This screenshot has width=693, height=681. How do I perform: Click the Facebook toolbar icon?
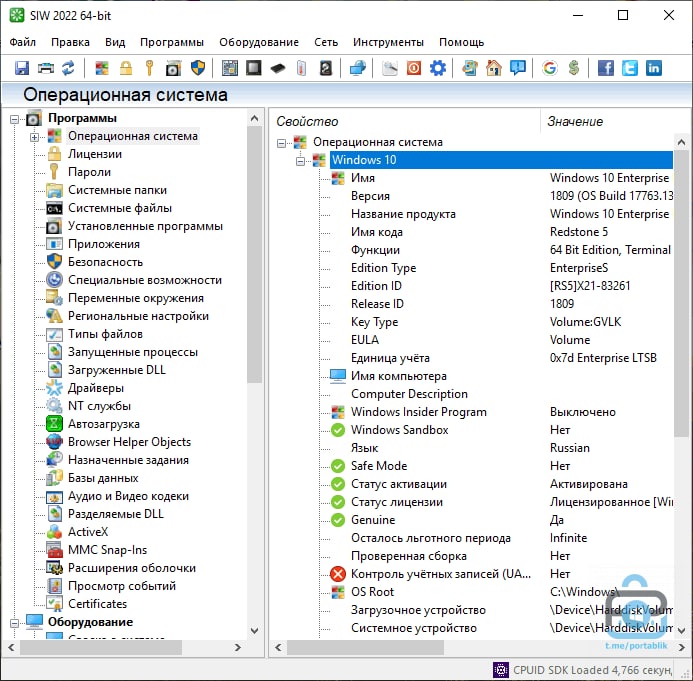(x=605, y=68)
